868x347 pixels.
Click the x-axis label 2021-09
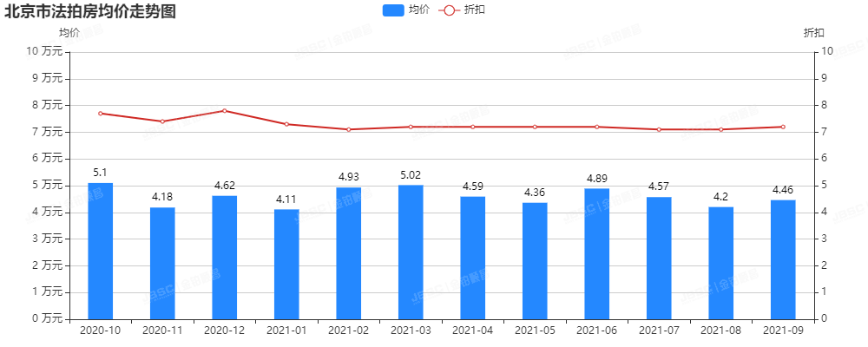click(783, 331)
